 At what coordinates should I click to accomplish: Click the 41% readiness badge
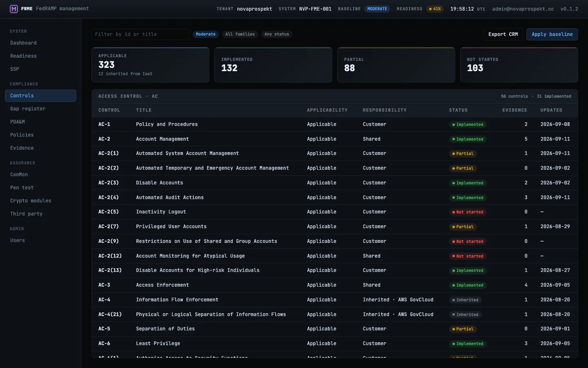click(x=435, y=9)
